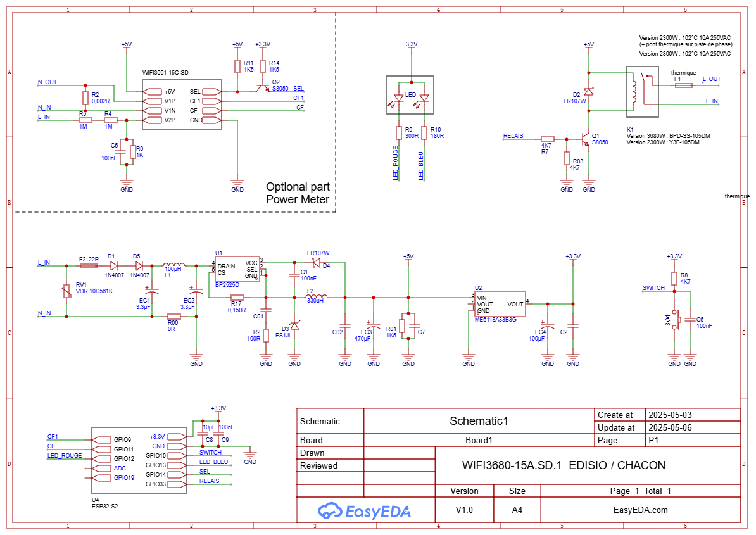
Task: Select the R03 4K7 resistor
Action: [567, 158]
